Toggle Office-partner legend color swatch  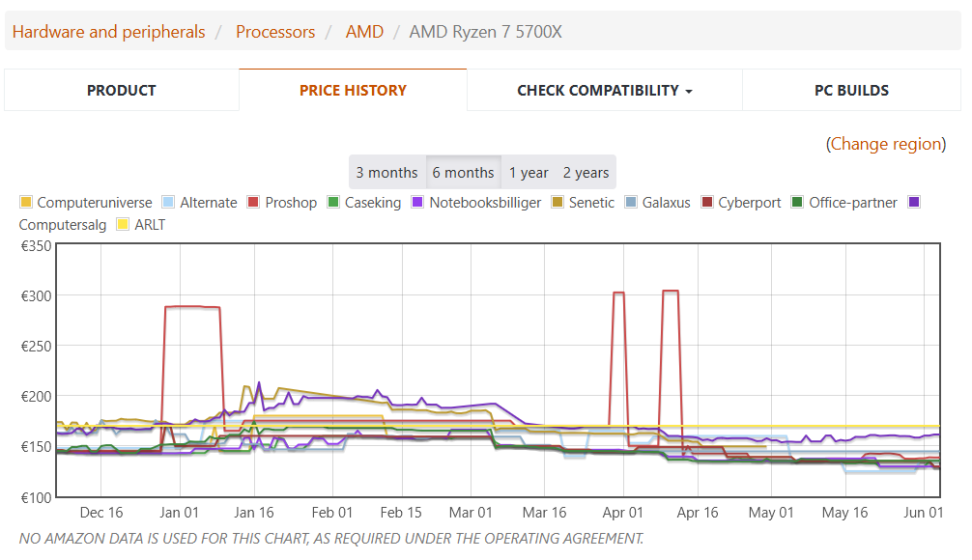point(797,202)
